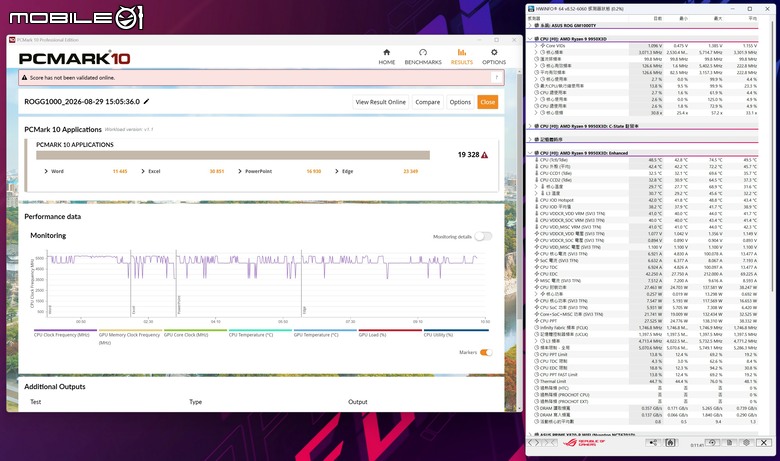780x461 pixels.
Task: Click the PowerPoint score '16 930'
Action: (313, 171)
